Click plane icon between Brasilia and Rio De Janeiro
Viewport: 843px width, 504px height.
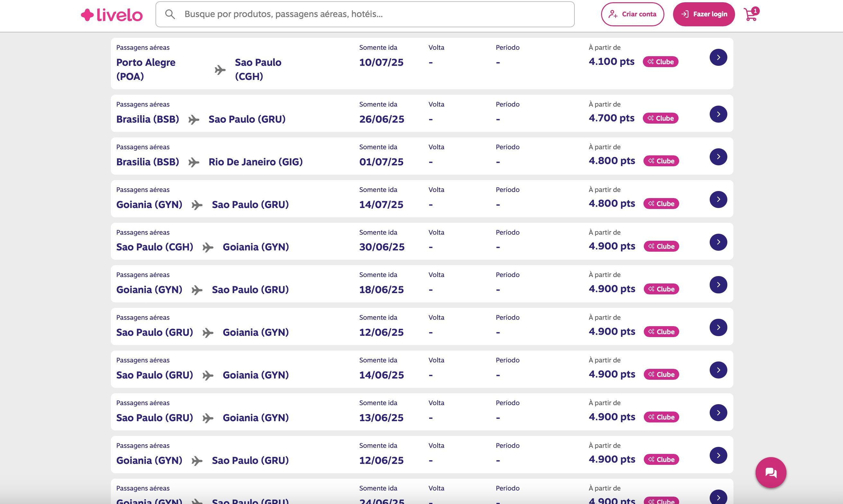(x=194, y=162)
